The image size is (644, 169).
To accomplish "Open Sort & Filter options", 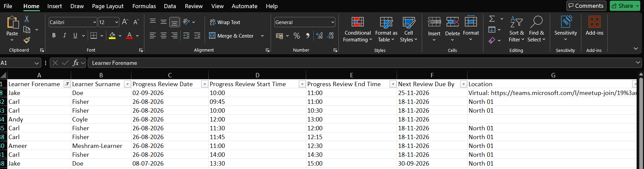I will (x=516, y=29).
